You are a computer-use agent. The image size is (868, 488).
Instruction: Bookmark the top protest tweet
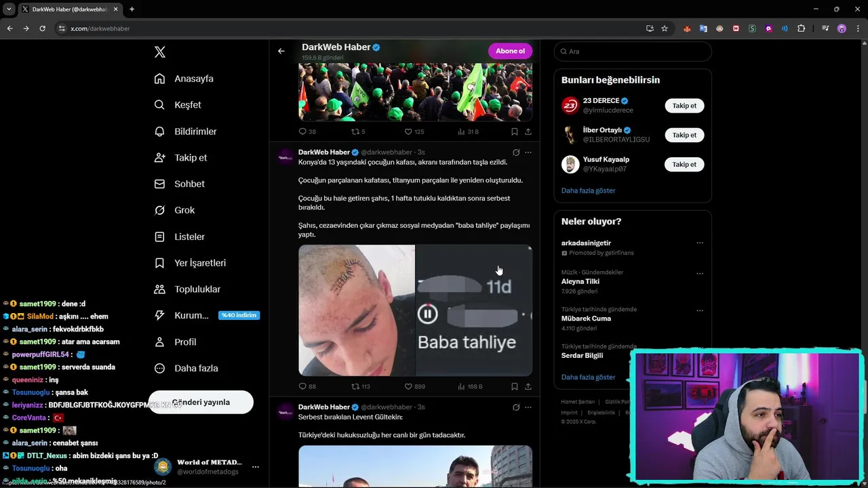coord(514,131)
